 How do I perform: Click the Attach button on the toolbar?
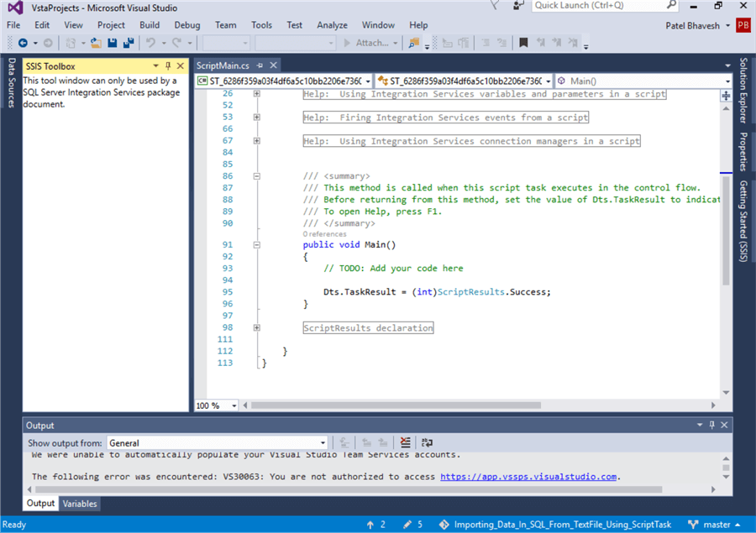pos(371,42)
